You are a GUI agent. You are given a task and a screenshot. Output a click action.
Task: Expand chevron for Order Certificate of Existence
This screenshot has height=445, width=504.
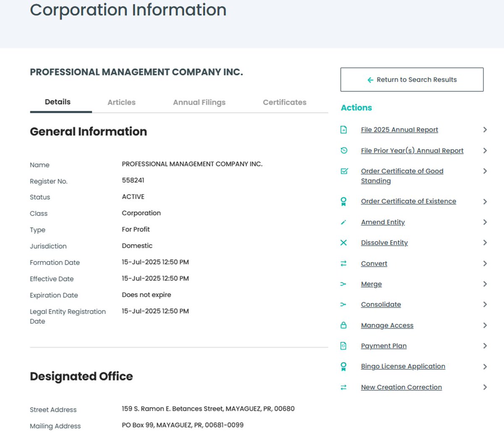(x=485, y=202)
